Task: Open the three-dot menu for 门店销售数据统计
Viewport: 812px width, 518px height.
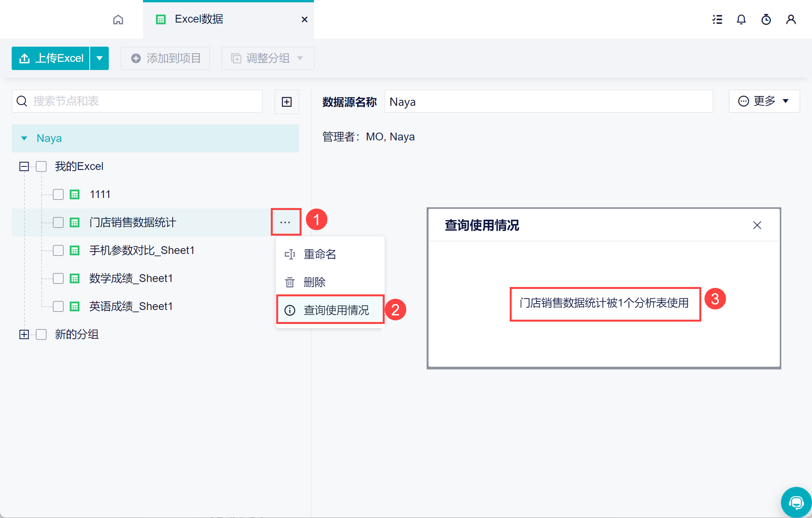Action: point(286,222)
